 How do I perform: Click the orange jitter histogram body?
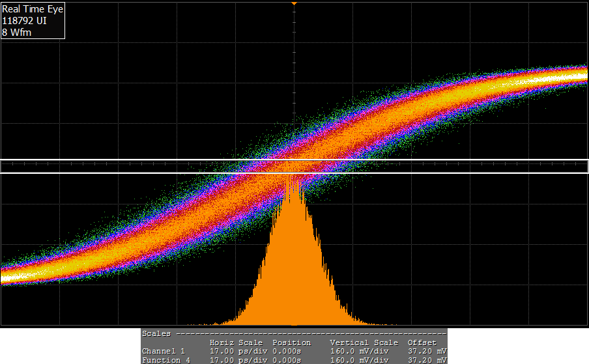coord(294,273)
